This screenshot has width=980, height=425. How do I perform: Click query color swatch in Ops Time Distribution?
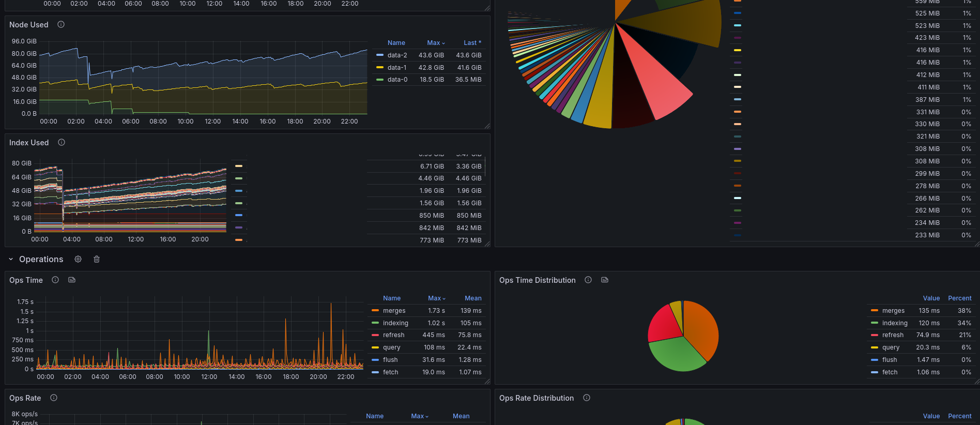tap(875, 347)
